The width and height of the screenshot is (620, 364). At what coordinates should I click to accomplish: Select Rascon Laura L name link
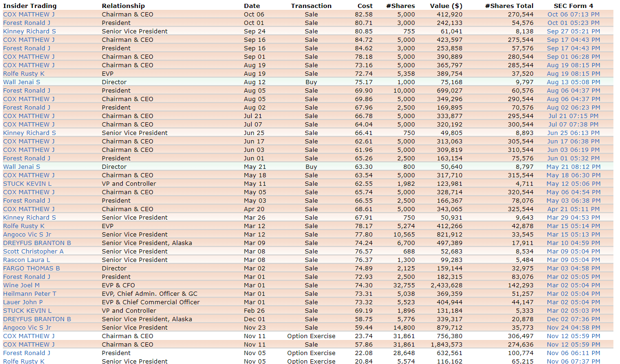tap(26, 260)
